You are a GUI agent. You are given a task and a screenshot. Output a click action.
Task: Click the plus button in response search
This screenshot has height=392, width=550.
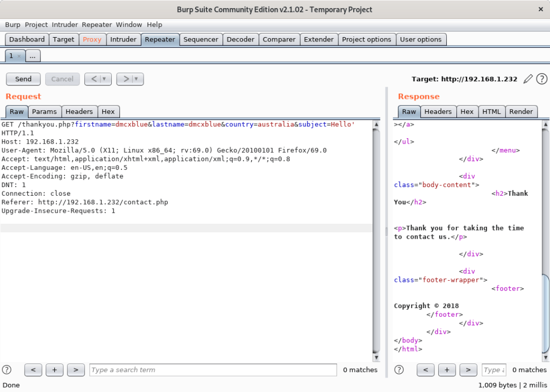[x=447, y=369]
